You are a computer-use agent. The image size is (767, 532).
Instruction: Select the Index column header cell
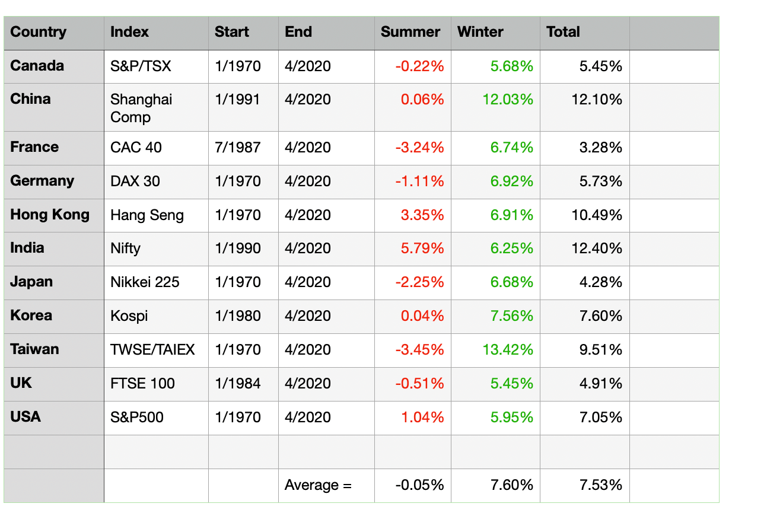tap(130, 32)
